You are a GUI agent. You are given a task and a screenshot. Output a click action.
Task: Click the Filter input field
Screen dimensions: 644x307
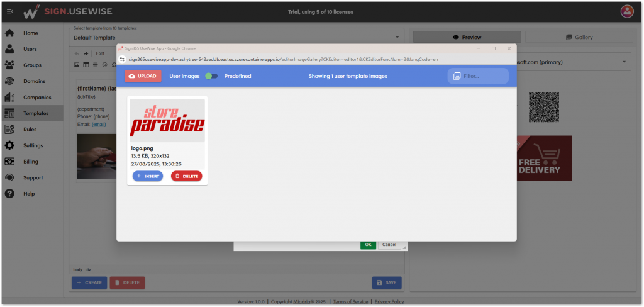pyautogui.click(x=482, y=76)
